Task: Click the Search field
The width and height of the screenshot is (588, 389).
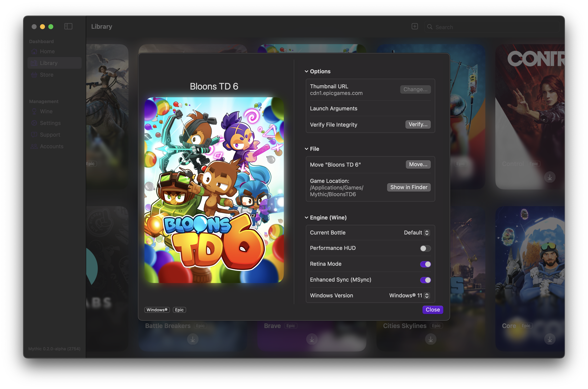Action: [x=492, y=27]
